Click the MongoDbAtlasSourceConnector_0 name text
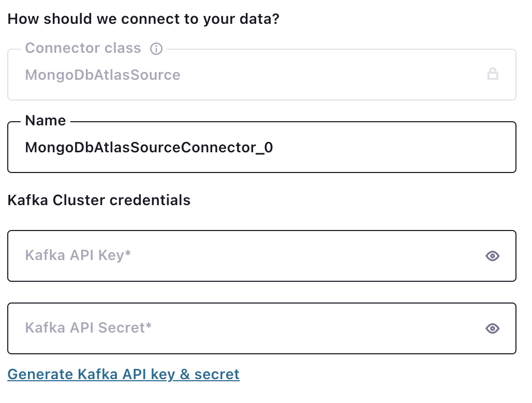The image size is (532, 403). pos(149,148)
